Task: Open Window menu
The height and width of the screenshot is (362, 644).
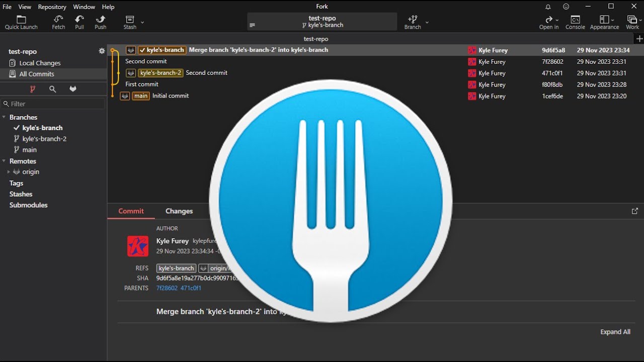Action: click(x=84, y=7)
